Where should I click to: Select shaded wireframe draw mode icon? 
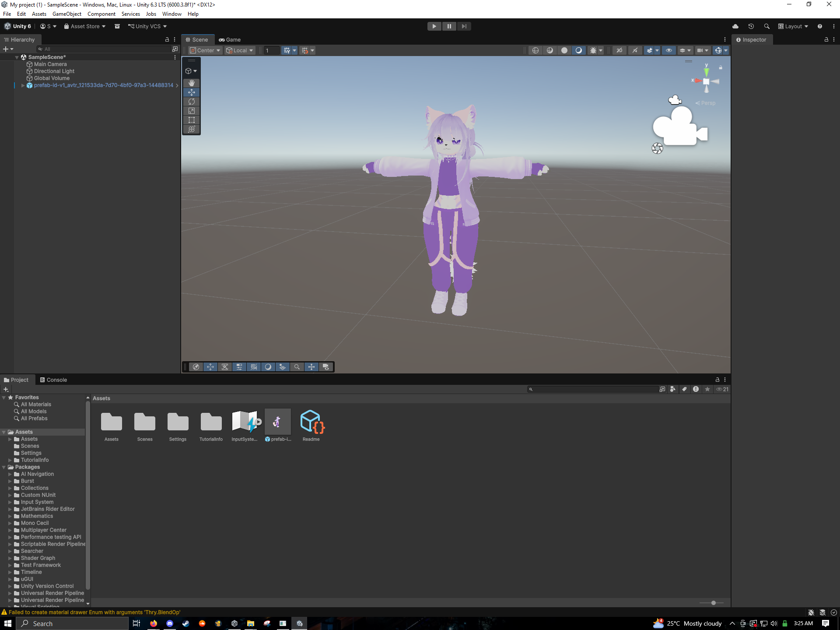(x=549, y=50)
